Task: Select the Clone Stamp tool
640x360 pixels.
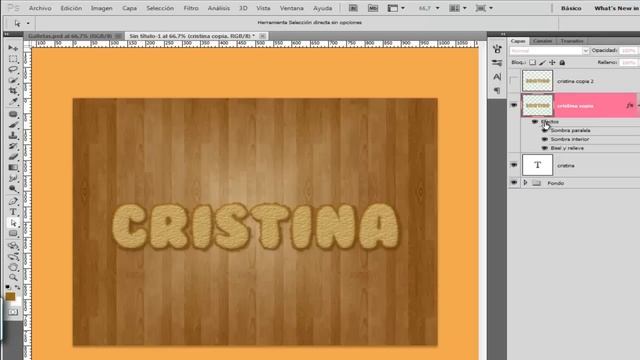Action: [13, 136]
